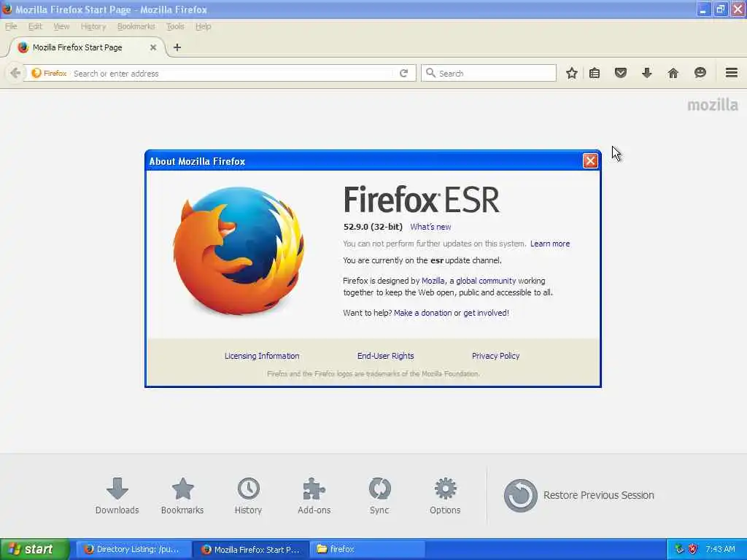Click the Windows start button
The image size is (747, 560).
[x=35, y=549]
